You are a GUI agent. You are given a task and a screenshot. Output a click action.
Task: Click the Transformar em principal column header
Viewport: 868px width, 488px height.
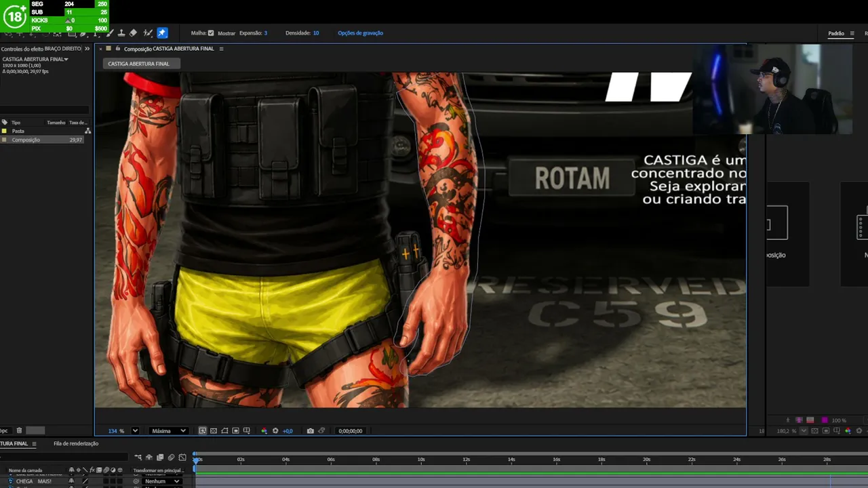point(158,470)
